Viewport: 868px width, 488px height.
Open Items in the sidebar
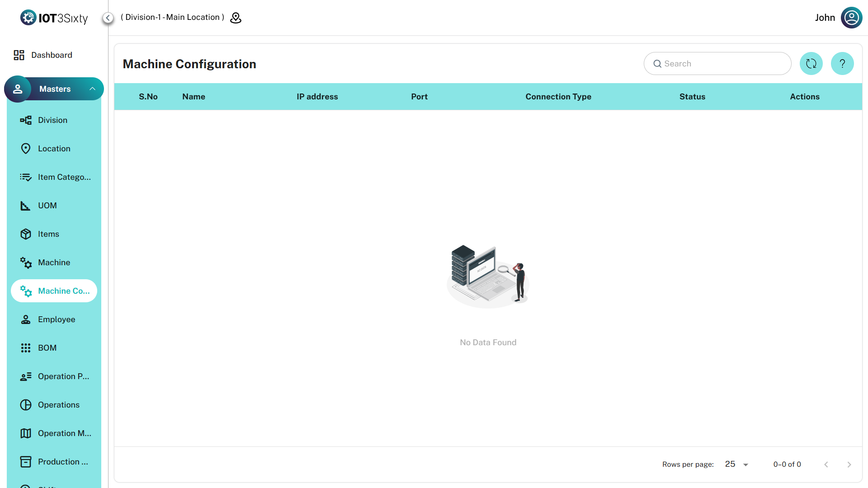tap(48, 234)
